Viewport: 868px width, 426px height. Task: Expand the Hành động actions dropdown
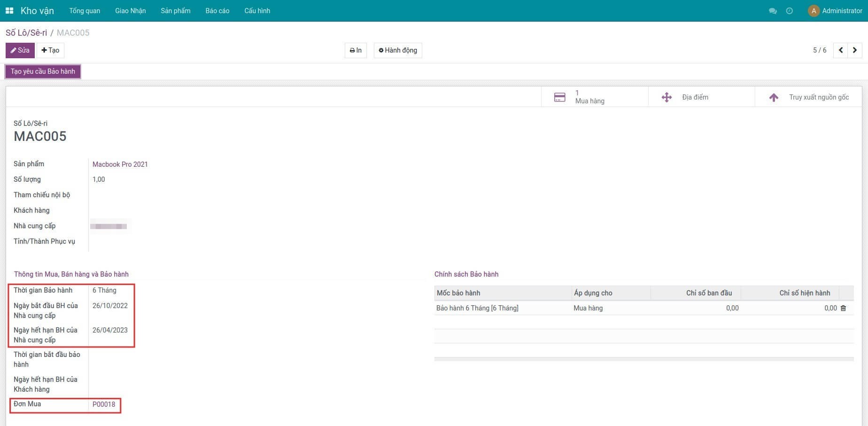coord(398,50)
